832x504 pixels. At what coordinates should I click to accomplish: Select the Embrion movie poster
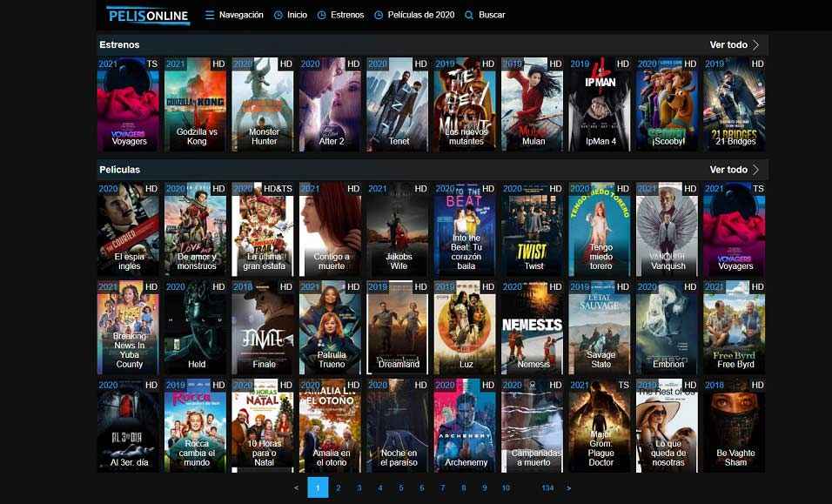click(x=668, y=327)
